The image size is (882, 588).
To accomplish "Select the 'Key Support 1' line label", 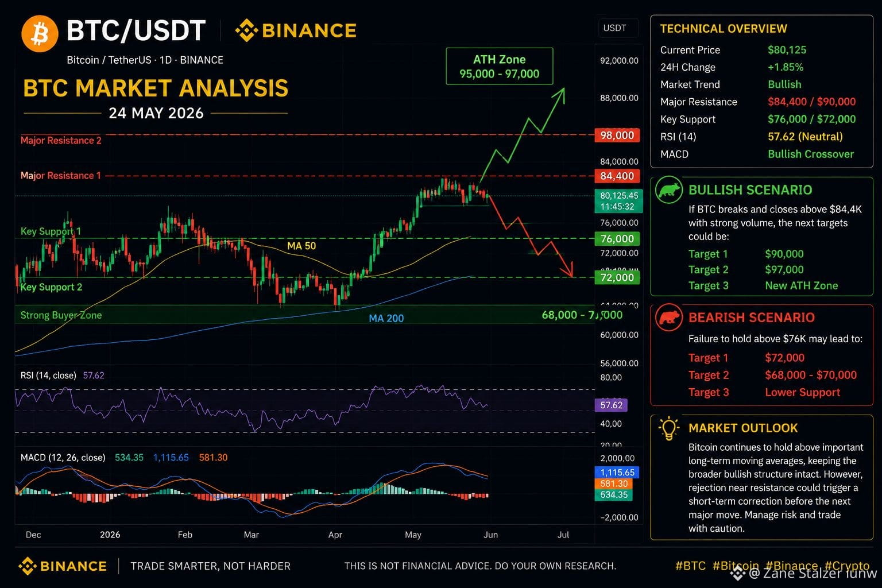I will [x=51, y=231].
